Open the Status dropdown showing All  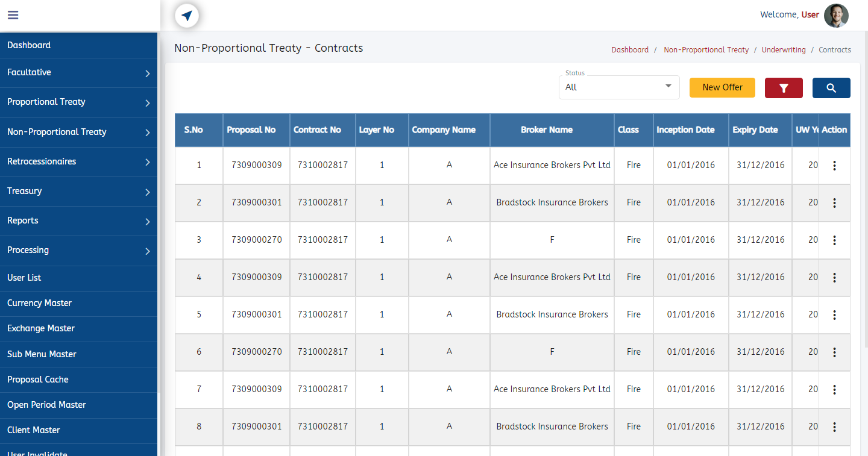tap(619, 87)
